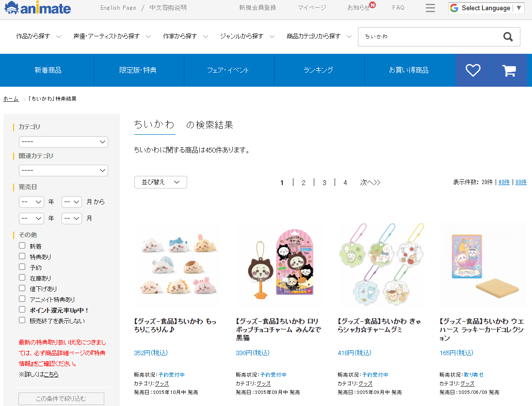Open the 並び替え sort dropdown

161,182
